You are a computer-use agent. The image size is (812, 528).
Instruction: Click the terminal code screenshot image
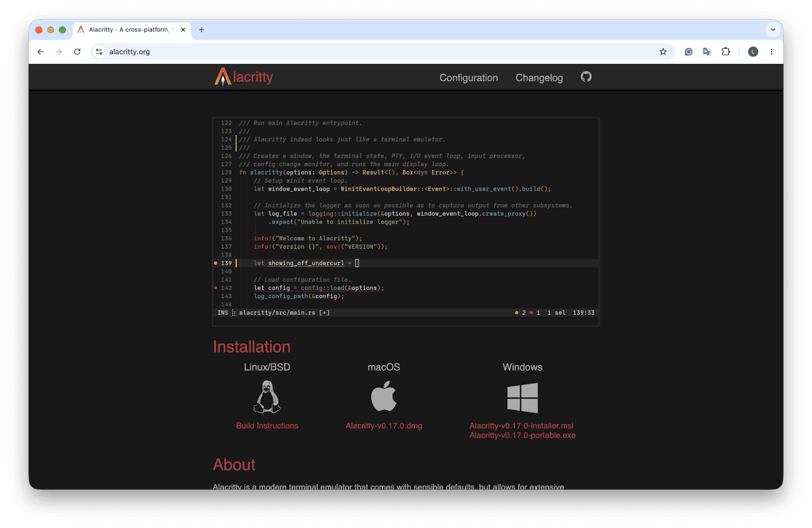pos(405,222)
